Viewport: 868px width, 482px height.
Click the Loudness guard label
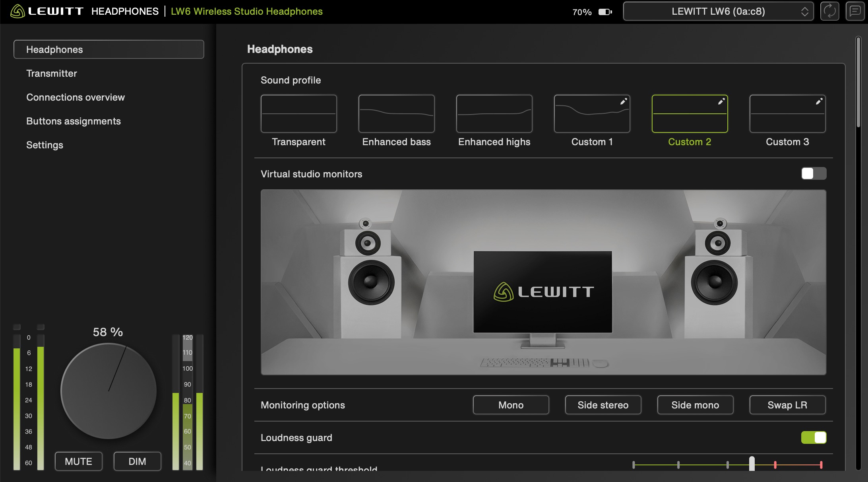point(296,437)
